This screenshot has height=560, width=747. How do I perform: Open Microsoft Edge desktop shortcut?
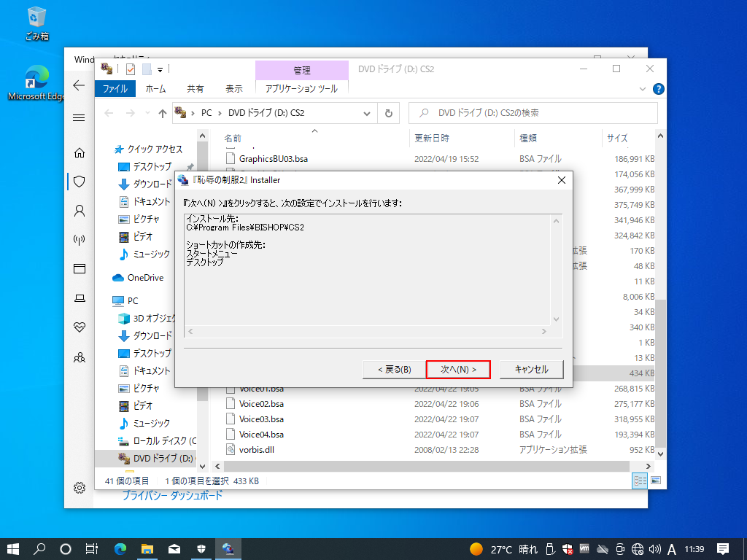pyautogui.click(x=36, y=82)
